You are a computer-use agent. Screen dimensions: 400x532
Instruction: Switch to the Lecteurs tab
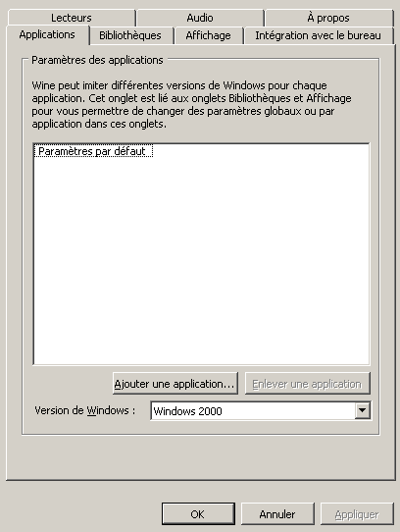click(72, 18)
